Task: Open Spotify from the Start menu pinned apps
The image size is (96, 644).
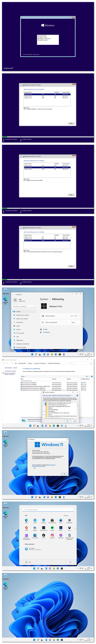Action: [52, 527]
